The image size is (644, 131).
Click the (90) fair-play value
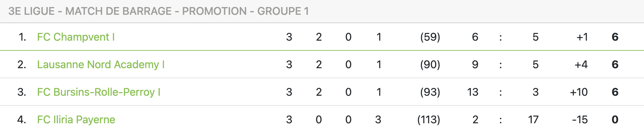(430, 64)
